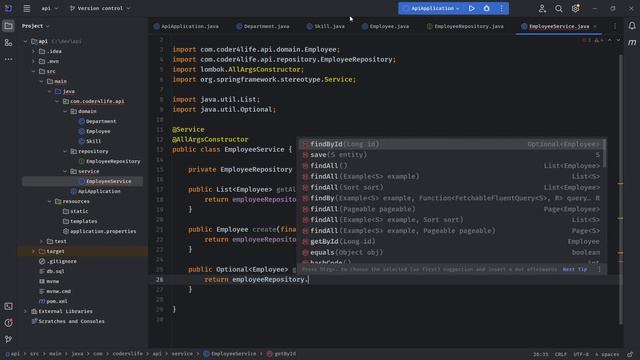Screen dimensions: 640x360
Task: Open the Structure tool window icon
Action: (8, 42)
